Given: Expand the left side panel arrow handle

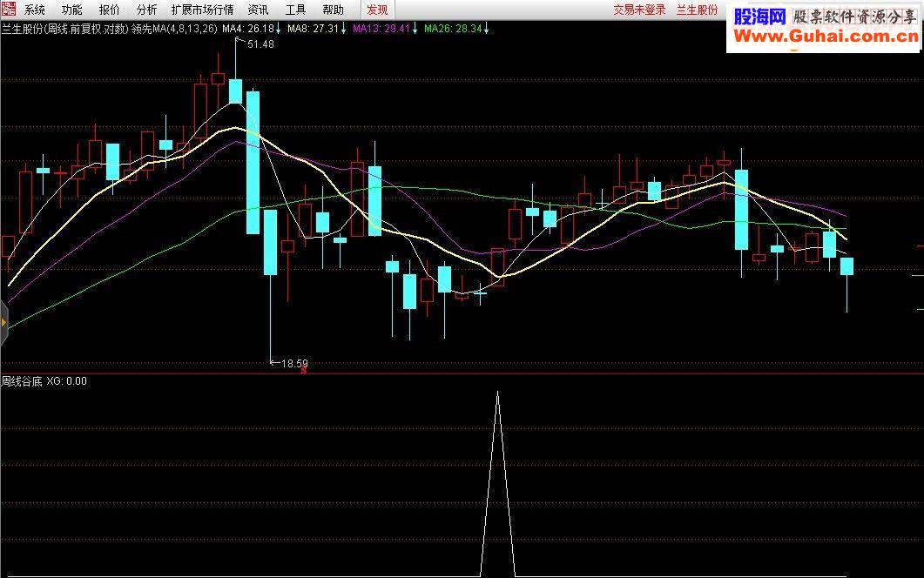Looking at the screenshot, I should [3, 322].
